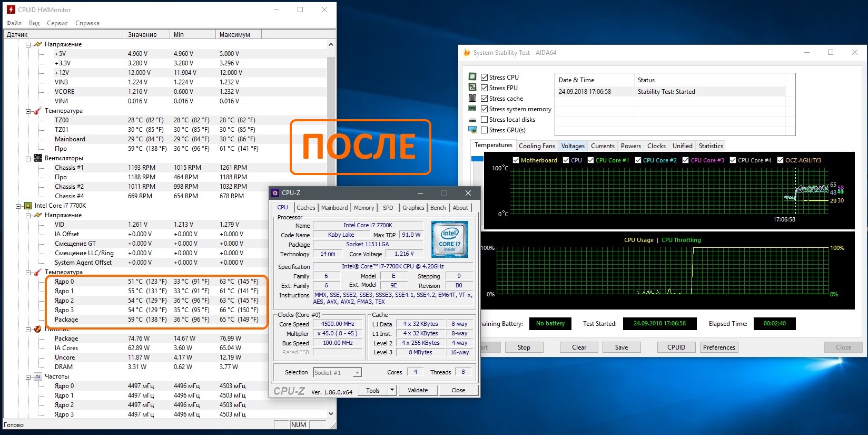The height and width of the screenshot is (435, 868).
Task: Uncheck CPU Core #2 in graph legend
Action: [x=638, y=160]
